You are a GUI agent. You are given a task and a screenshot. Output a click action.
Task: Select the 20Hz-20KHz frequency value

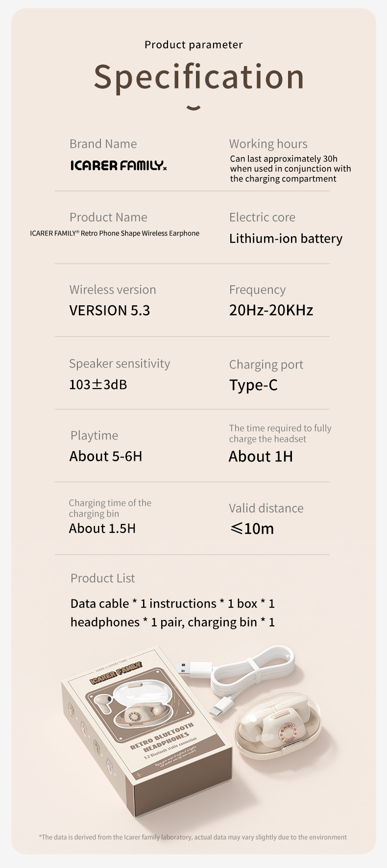click(271, 310)
